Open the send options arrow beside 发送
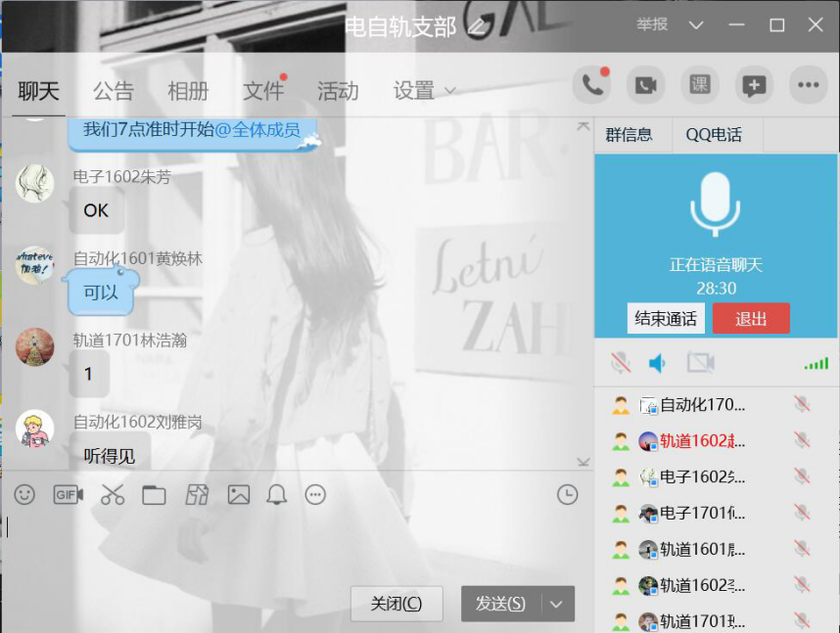This screenshot has width=840, height=633. [557, 604]
